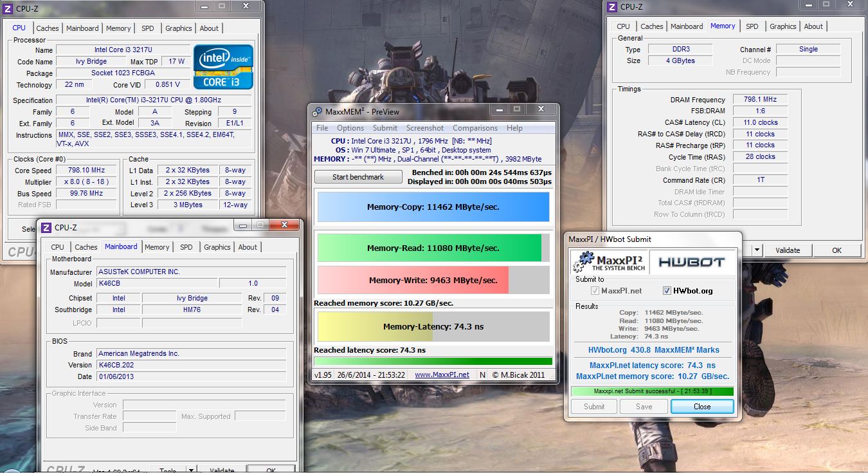The height and width of the screenshot is (473, 868).
Task: Click the MaxxMEM² title bar app icon
Action: pyautogui.click(x=318, y=111)
